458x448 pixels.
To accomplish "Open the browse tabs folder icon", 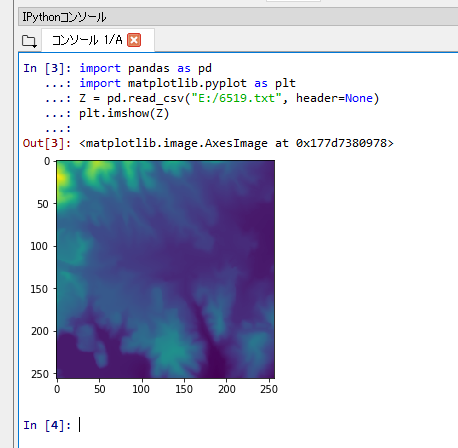I will [29, 41].
